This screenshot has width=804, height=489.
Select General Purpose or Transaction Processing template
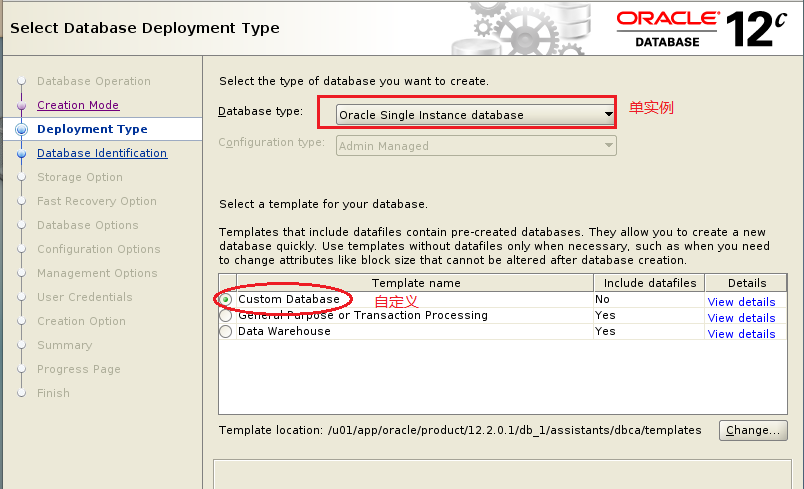(x=226, y=316)
